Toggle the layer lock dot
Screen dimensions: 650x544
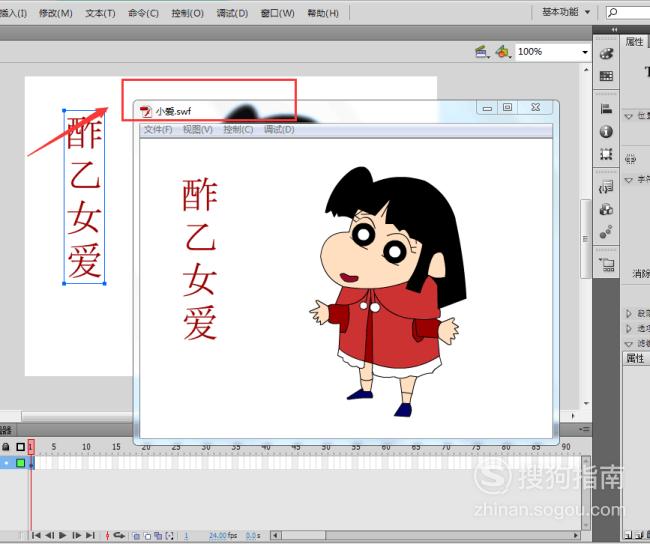pyautogui.click(x=6, y=463)
